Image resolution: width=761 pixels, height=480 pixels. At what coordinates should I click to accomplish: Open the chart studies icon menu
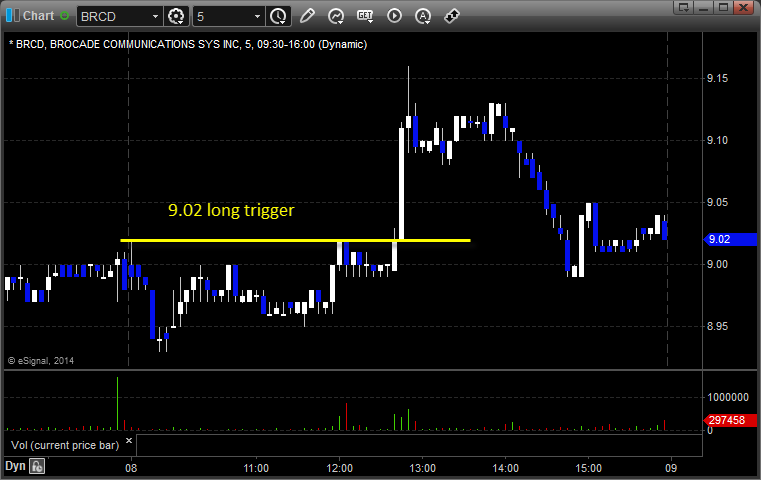[336, 17]
